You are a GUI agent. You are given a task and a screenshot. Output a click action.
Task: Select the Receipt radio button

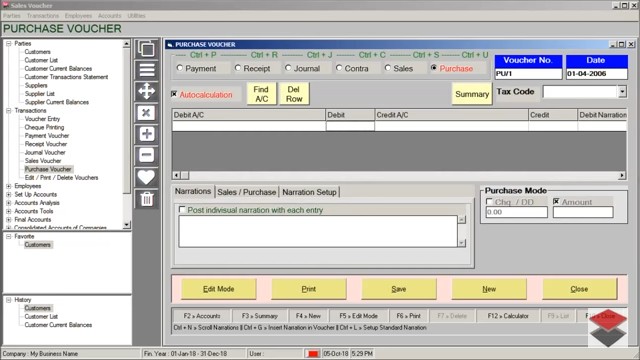coord(238,68)
